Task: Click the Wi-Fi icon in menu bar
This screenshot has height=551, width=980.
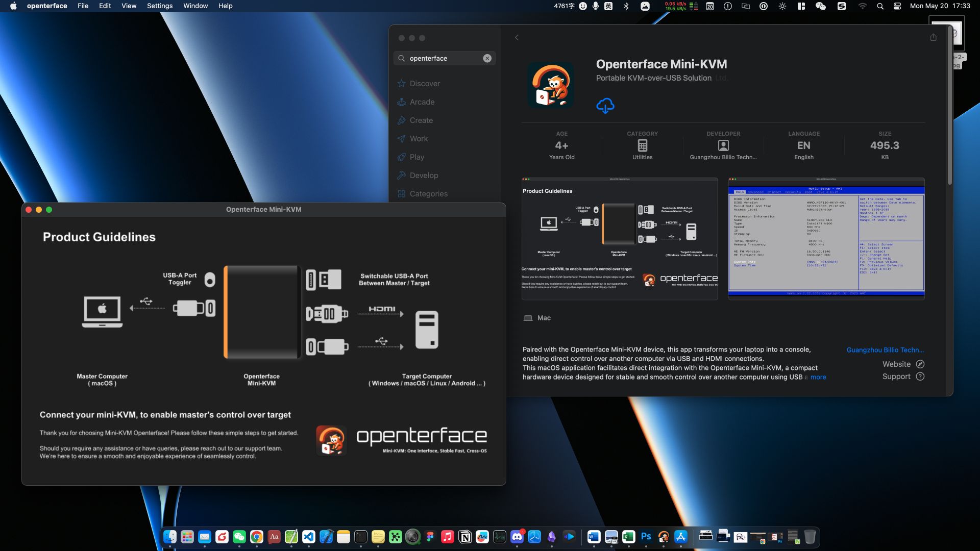Action: click(x=862, y=6)
